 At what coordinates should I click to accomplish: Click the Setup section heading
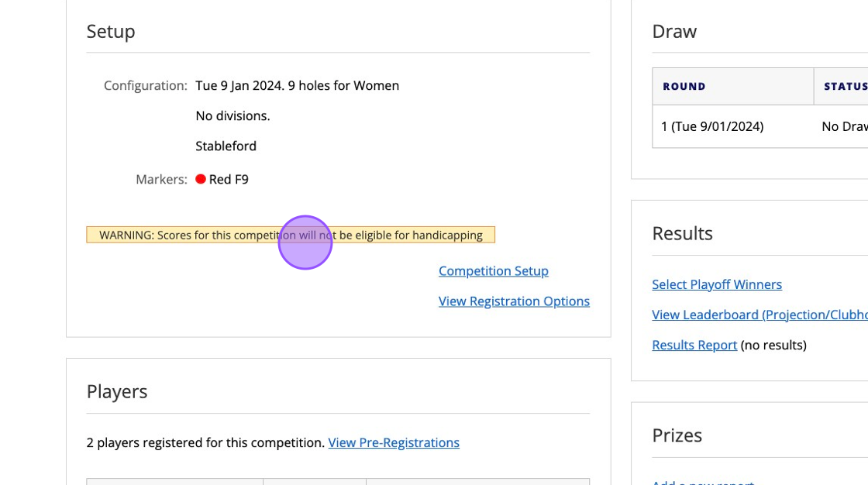(111, 31)
